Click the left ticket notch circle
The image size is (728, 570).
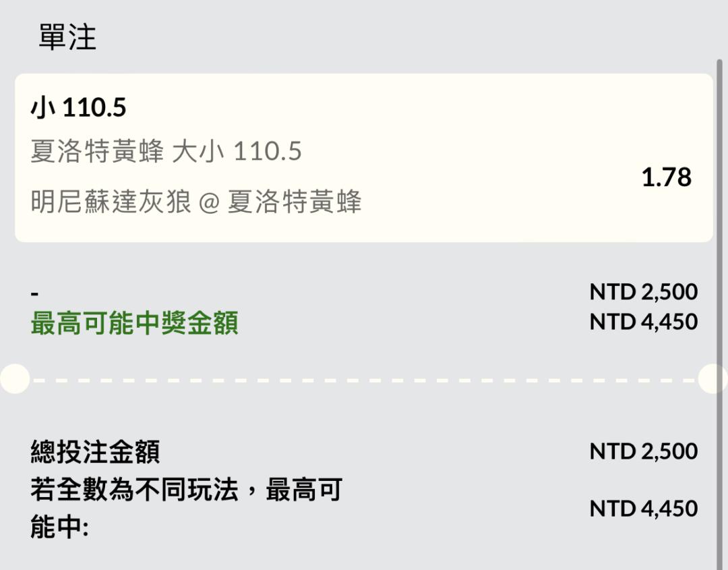15,379
